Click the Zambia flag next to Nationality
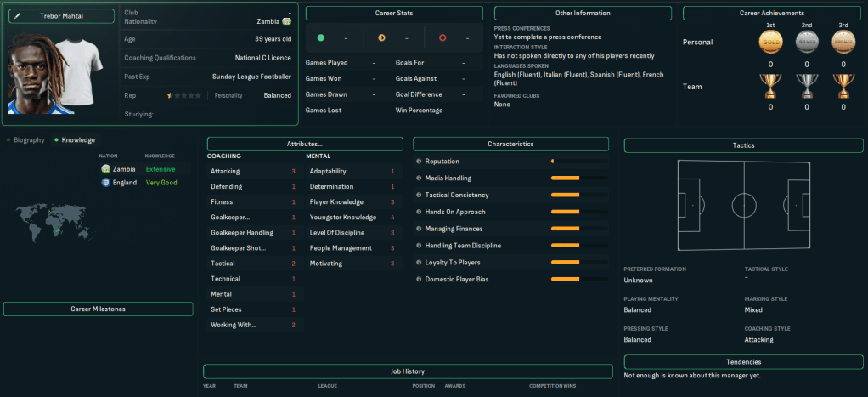868x397 pixels. pyautogui.click(x=286, y=21)
